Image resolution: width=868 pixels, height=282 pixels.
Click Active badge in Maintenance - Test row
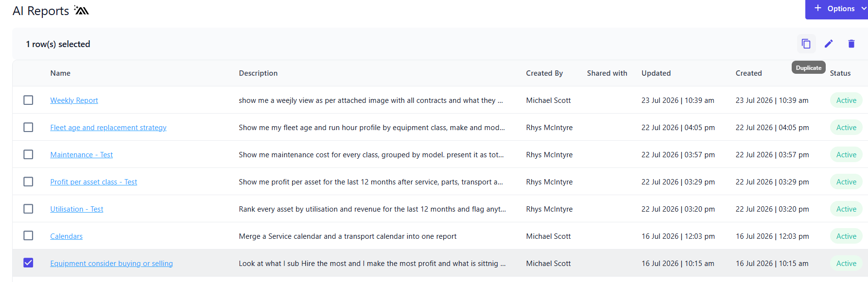click(846, 155)
